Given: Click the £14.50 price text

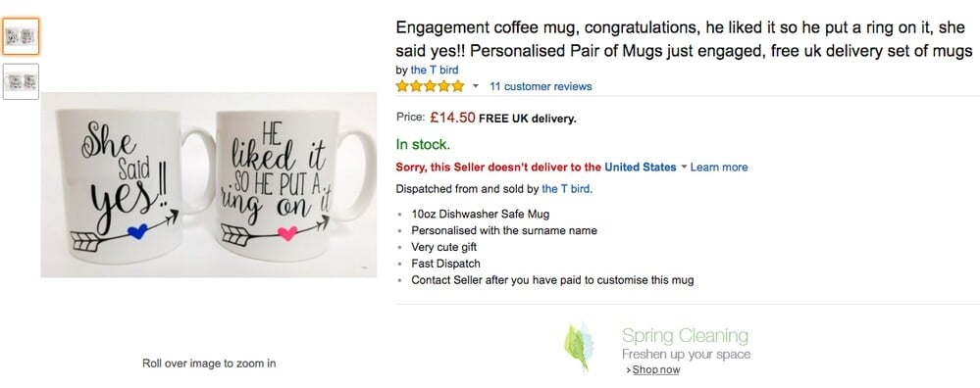Looking at the screenshot, I should [452, 118].
